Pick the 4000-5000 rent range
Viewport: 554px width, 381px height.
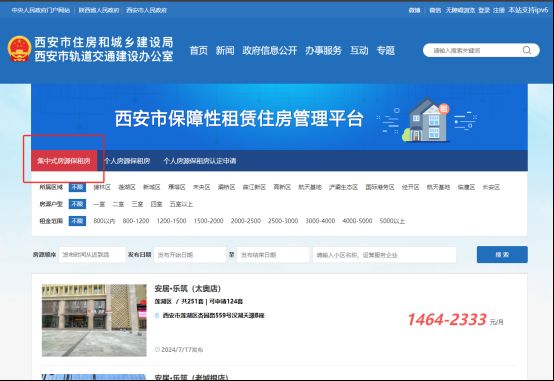[357, 221]
